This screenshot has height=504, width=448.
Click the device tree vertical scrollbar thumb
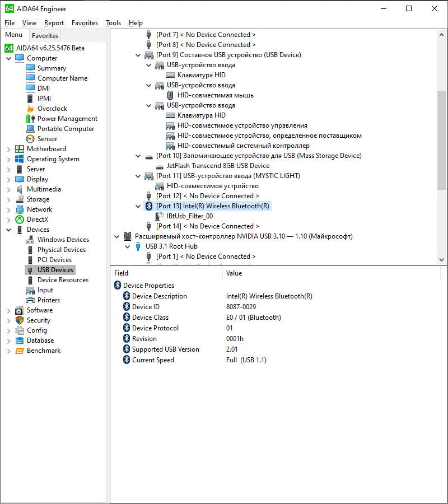(x=442, y=140)
